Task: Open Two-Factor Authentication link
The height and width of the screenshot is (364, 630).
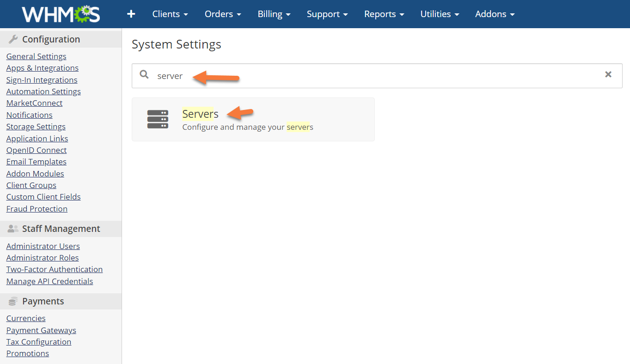Action: click(x=55, y=269)
